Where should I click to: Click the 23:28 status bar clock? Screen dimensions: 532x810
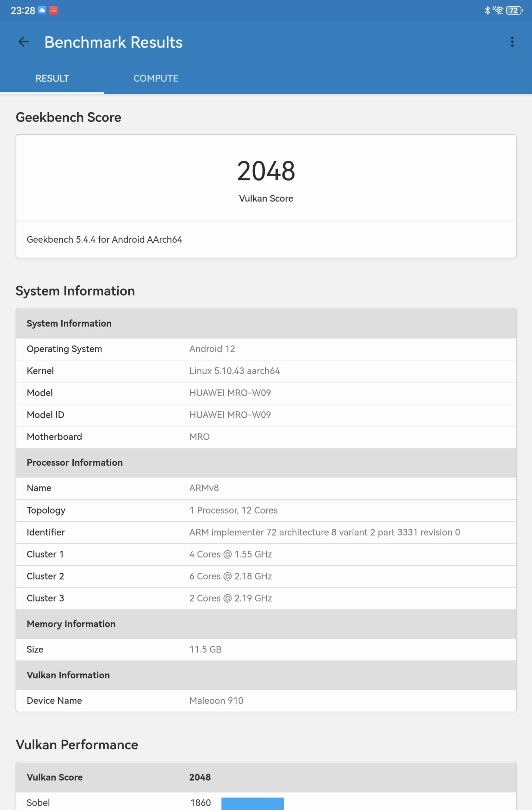point(23,10)
